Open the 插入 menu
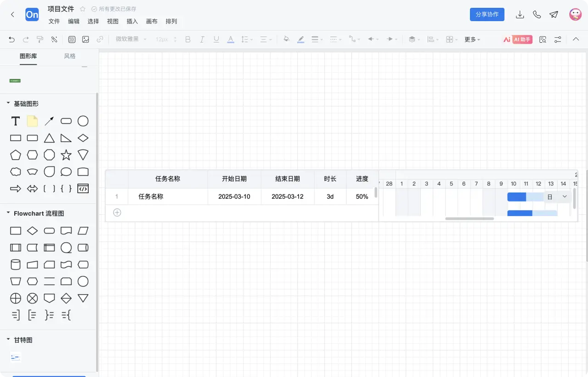Screen dimensions: 588x377 pos(132,21)
